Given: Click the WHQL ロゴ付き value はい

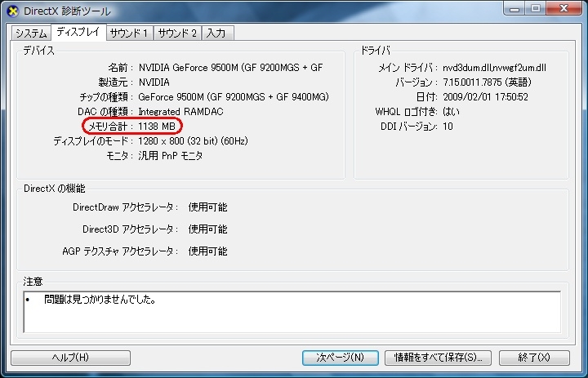Looking at the screenshot, I should pos(451,112).
